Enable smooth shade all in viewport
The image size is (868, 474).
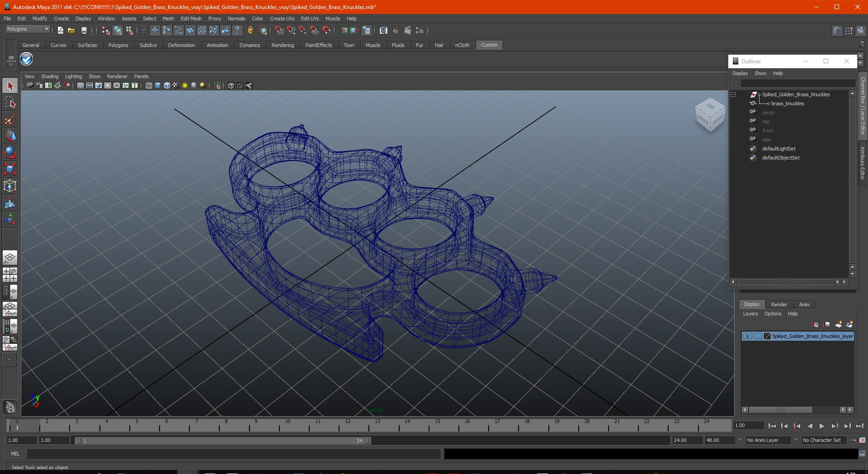click(x=158, y=85)
